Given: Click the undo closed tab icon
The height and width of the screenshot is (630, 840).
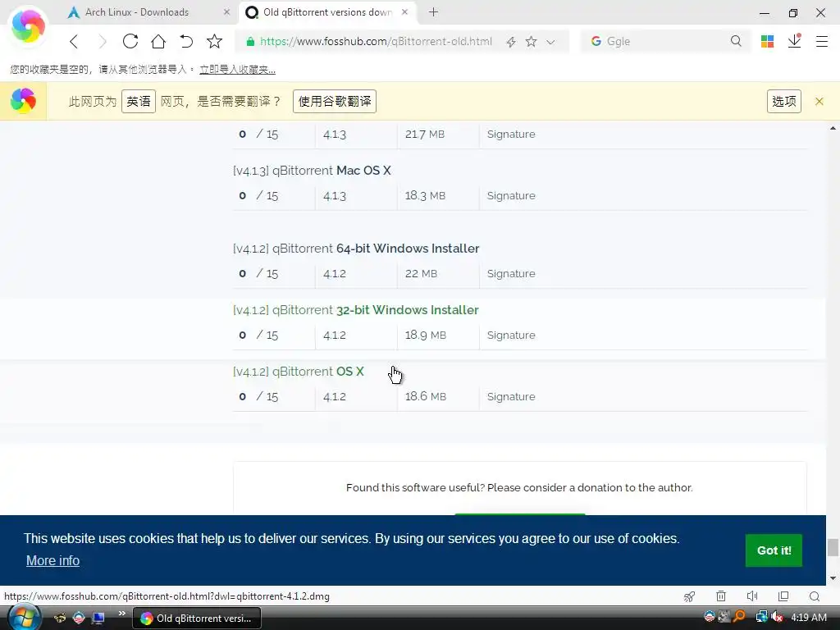Looking at the screenshot, I should point(186,41).
